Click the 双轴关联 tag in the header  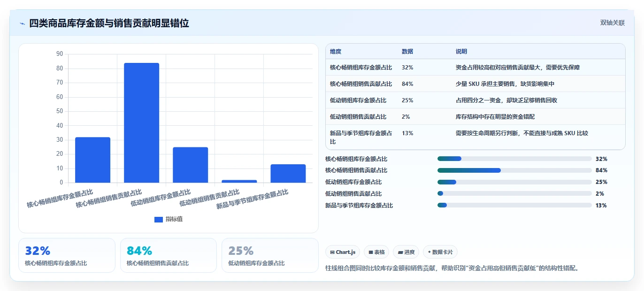coord(612,23)
